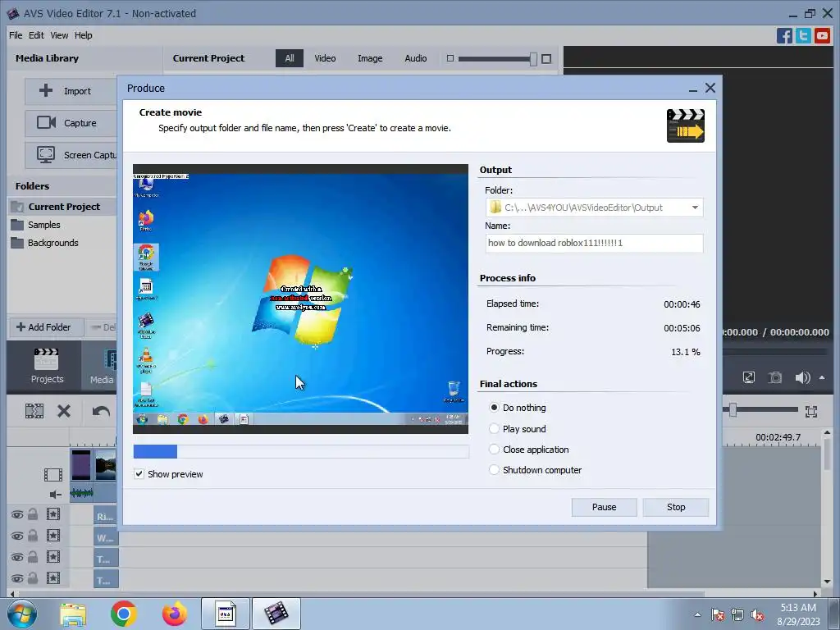Image resolution: width=840 pixels, height=630 pixels.
Task: Click the AVS Video Editor taskbar icon
Action: (276, 614)
